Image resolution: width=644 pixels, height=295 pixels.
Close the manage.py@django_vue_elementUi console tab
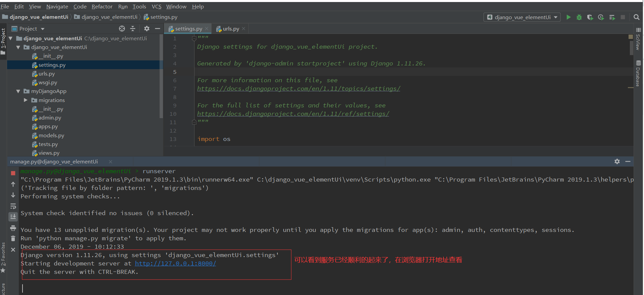(111, 162)
